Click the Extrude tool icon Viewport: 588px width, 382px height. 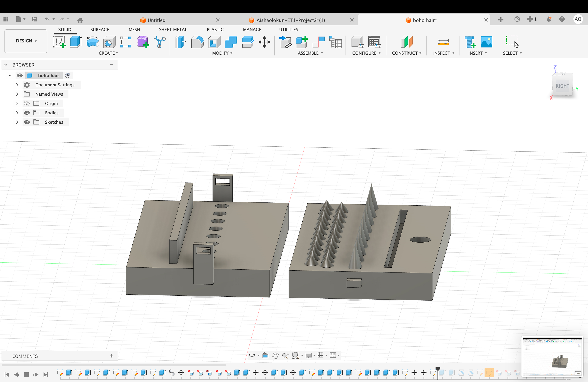[x=76, y=42]
